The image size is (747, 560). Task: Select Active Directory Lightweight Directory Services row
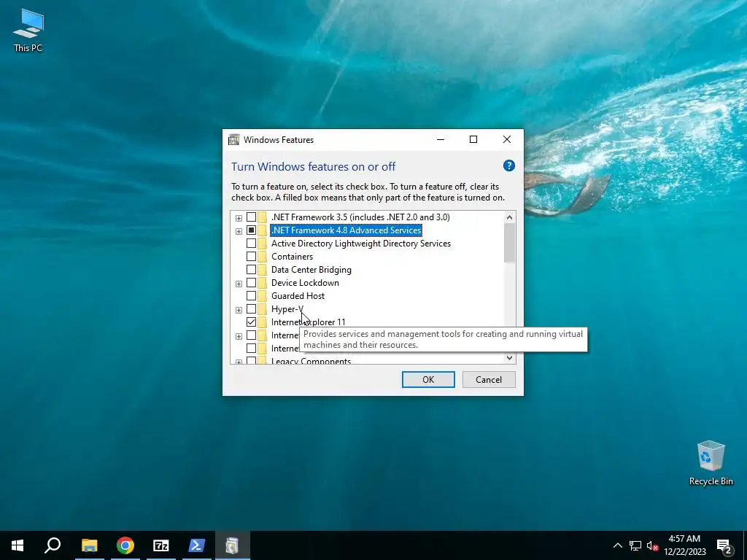[360, 244]
